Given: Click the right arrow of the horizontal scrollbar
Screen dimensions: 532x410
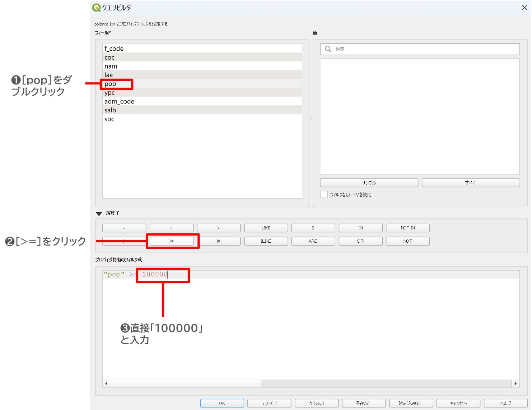Looking at the screenshot, I should tap(515, 383).
